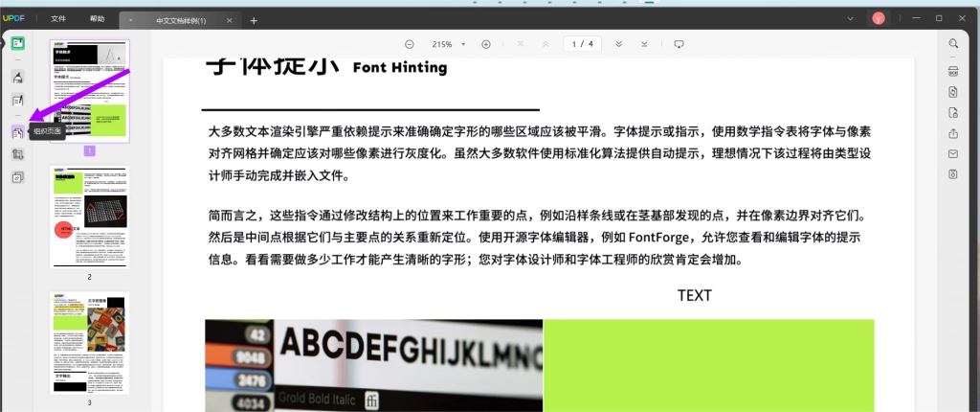
Task: Open the Convert PDF export icon
Action: 953,92
